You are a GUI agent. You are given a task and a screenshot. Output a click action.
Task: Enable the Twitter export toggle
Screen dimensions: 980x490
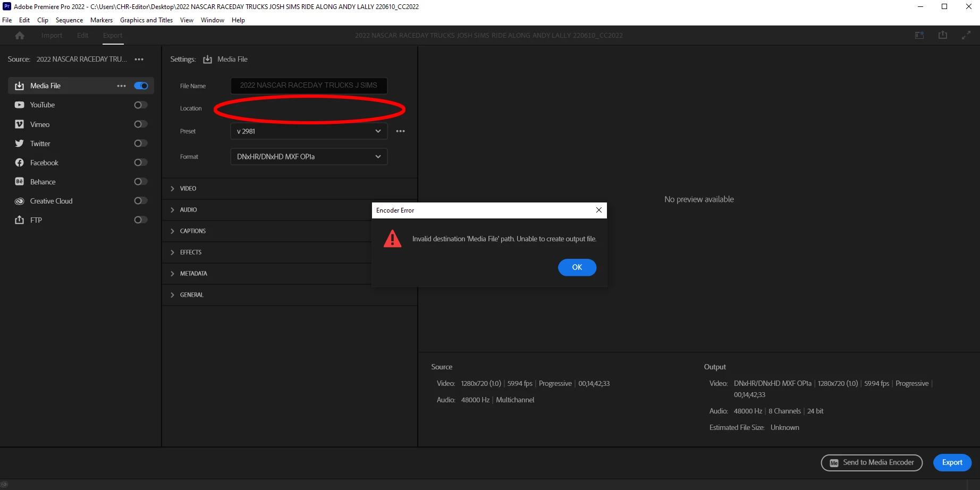(141, 143)
